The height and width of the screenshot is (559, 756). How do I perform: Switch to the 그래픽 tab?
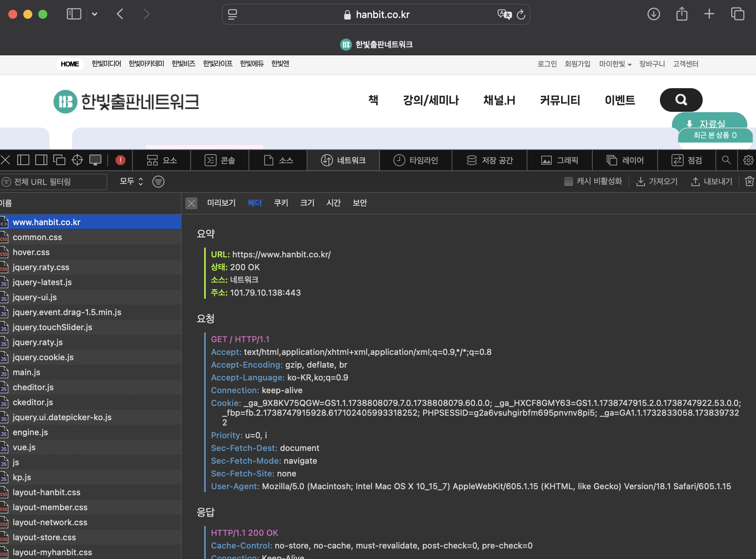560,160
